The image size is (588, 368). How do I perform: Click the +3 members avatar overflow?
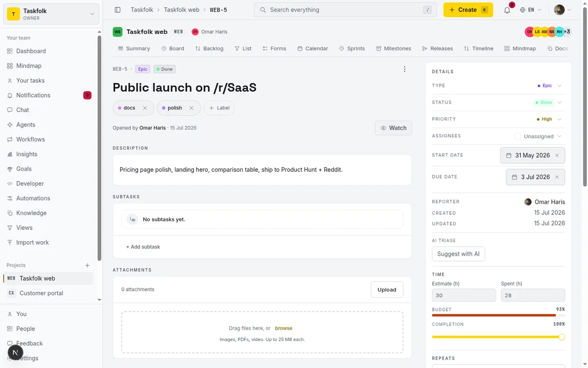pyautogui.click(x=567, y=32)
